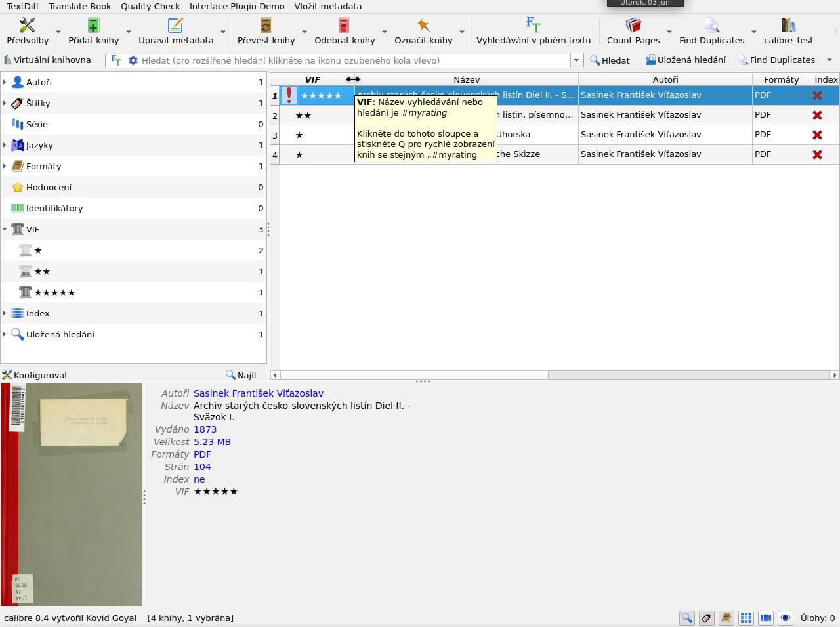The image size is (840, 627).
Task: Toggle Quickview with the eye icon
Action: pos(786,618)
